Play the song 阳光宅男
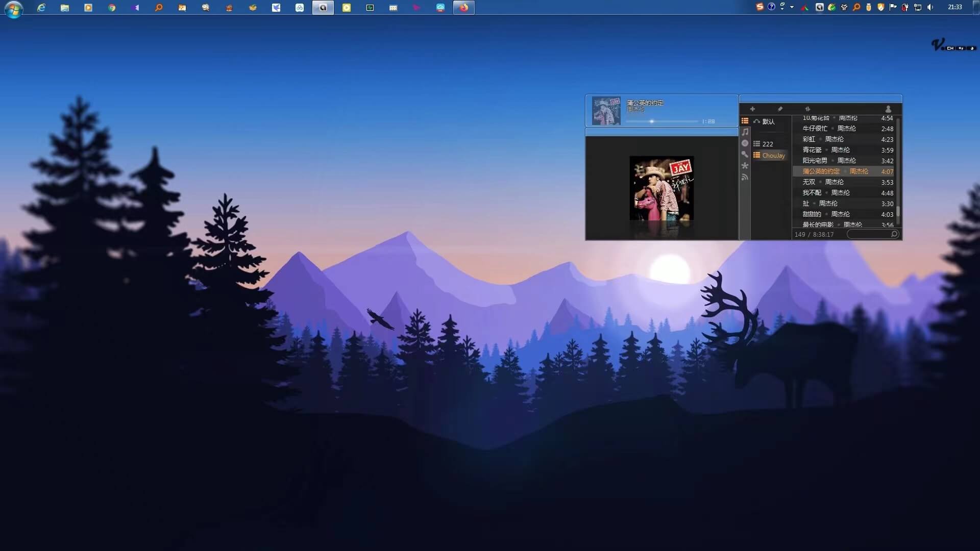The image size is (980, 551). pos(844,161)
